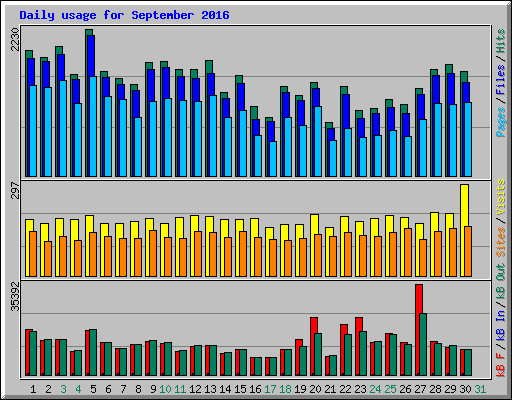The image size is (512, 400).
Task: Select day 30 orange Sites bar
Action: 468,251
